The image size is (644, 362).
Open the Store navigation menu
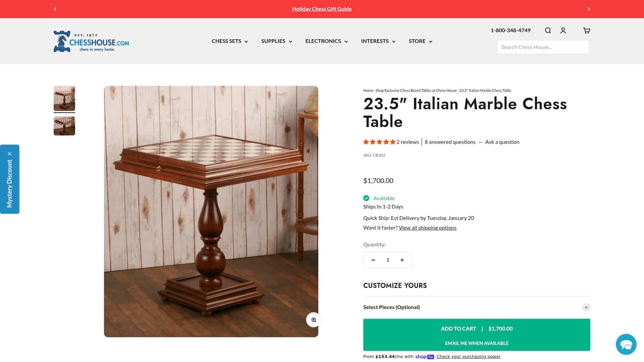click(420, 41)
